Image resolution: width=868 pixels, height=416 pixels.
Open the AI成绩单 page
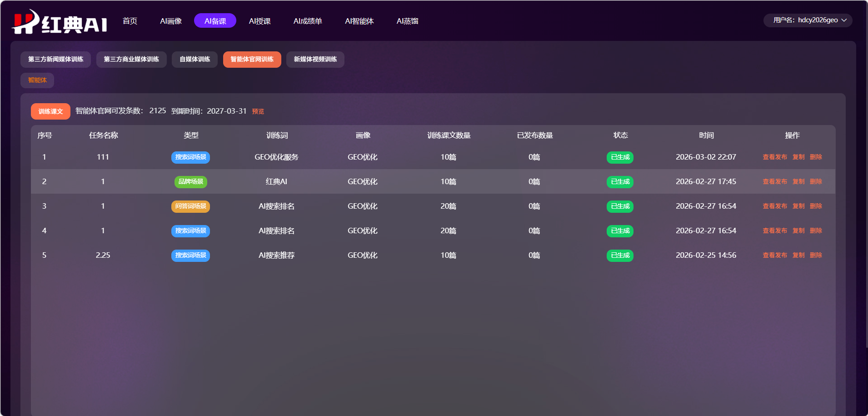click(308, 21)
